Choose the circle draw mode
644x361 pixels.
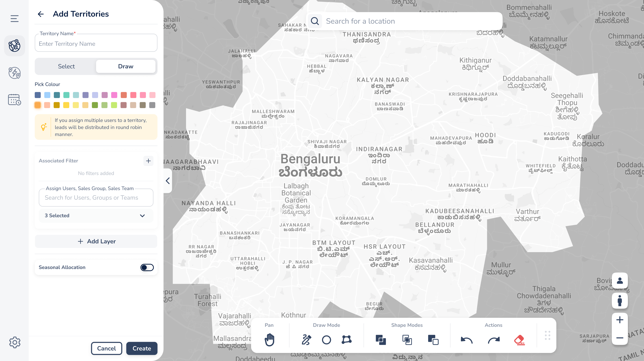click(326, 339)
